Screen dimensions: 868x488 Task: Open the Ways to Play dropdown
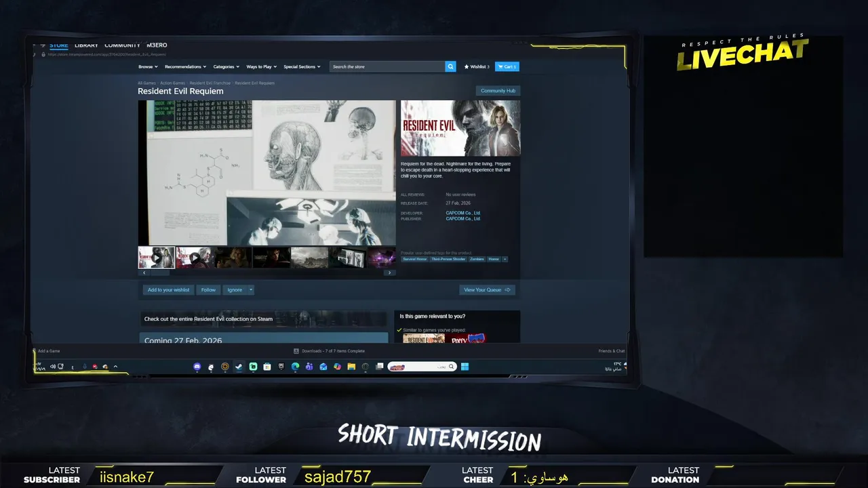tap(262, 66)
